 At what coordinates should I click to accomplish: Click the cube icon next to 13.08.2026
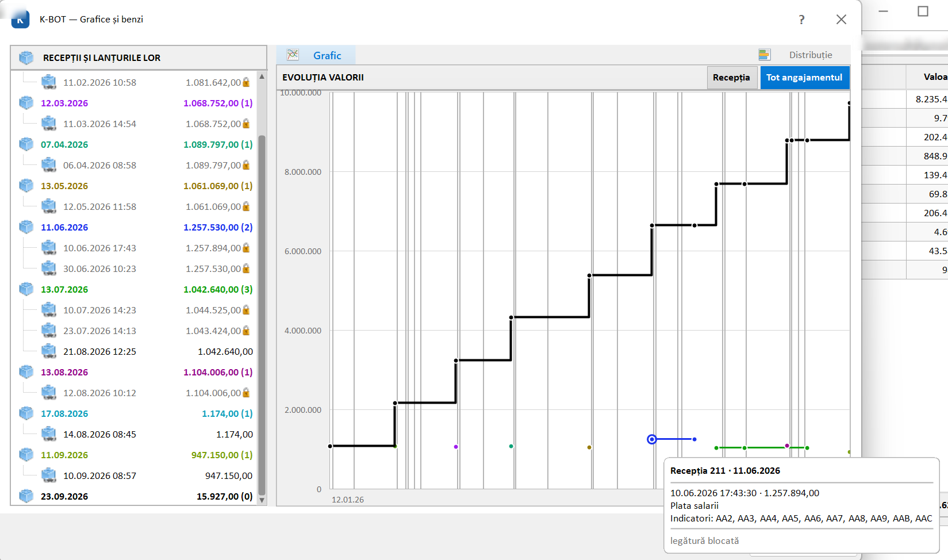pos(26,372)
